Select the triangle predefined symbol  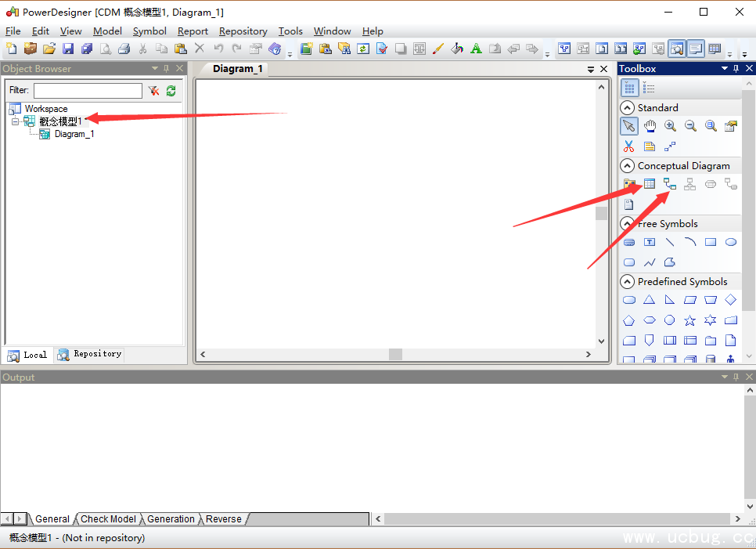(x=650, y=300)
